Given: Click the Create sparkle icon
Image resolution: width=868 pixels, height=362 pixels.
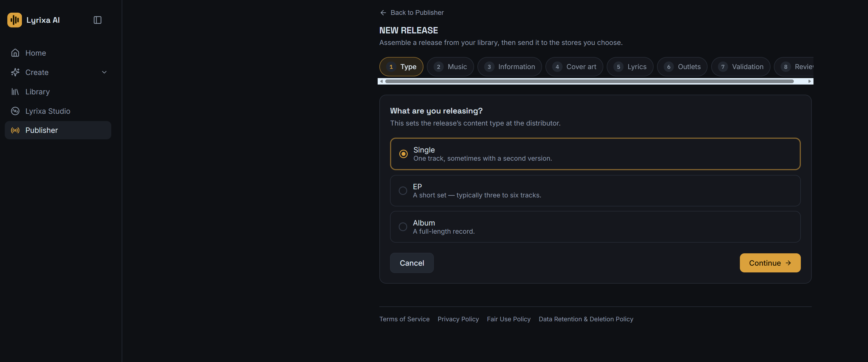Looking at the screenshot, I should pos(15,72).
